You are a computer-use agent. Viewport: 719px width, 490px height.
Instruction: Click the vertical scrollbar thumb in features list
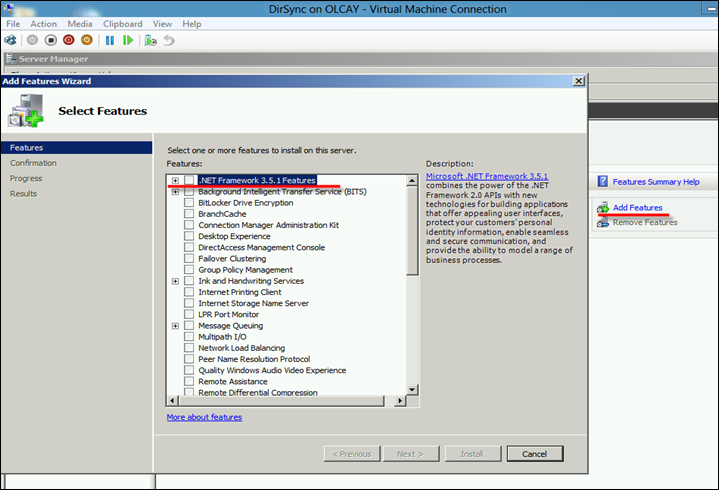point(412,231)
